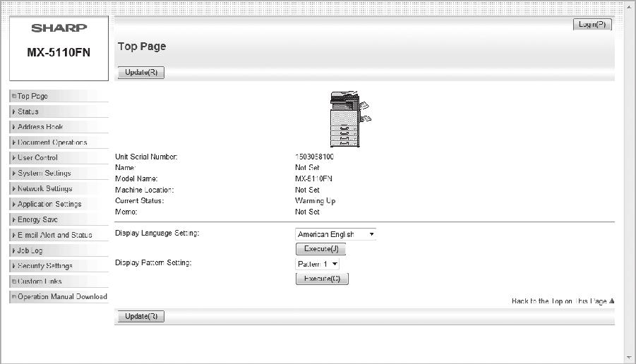
Task: Open the Display Language Setting dropdown
Action: [336, 234]
